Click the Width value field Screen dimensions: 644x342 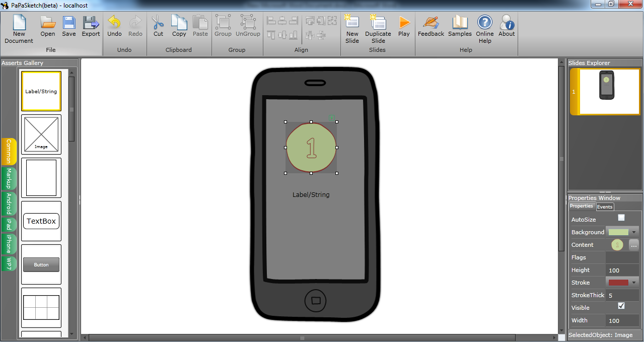(x=623, y=320)
